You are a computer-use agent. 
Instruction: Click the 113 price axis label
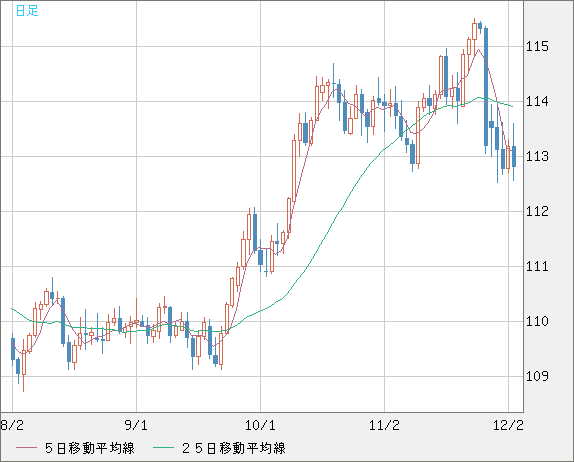coord(537,156)
